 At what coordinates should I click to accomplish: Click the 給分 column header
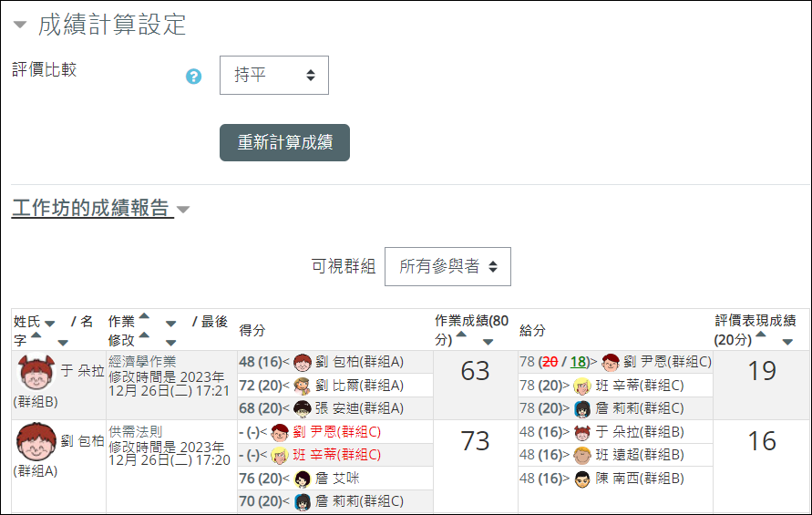[532, 331]
